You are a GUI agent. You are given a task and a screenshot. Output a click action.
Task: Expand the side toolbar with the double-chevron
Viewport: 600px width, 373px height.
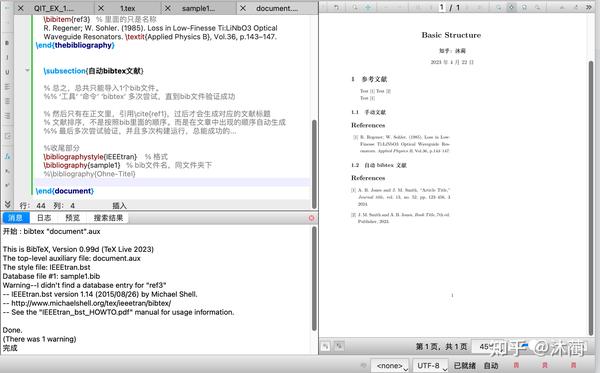[x=7, y=204]
